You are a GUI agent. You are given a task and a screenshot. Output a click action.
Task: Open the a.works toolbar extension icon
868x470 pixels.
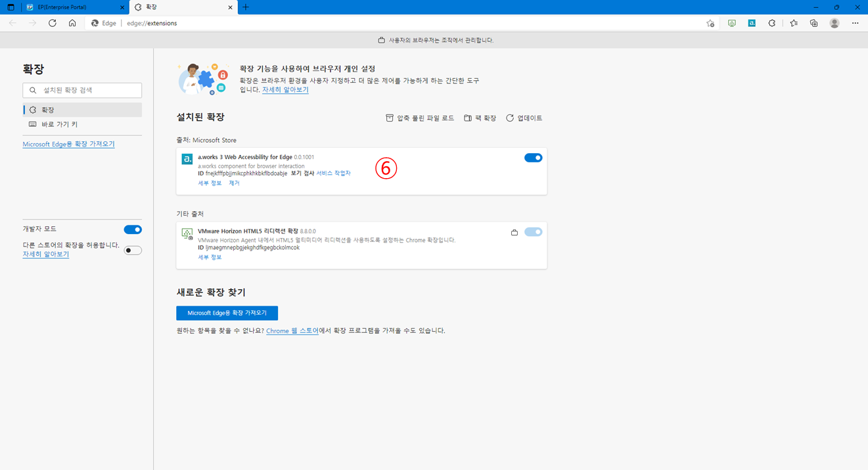pos(752,23)
